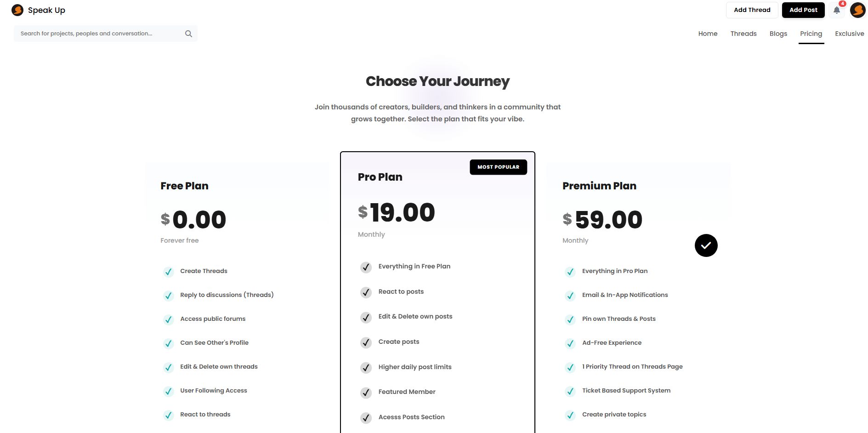Open the Exclusive navigation tab
The image size is (868, 433).
pyautogui.click(x=849, y=34)
